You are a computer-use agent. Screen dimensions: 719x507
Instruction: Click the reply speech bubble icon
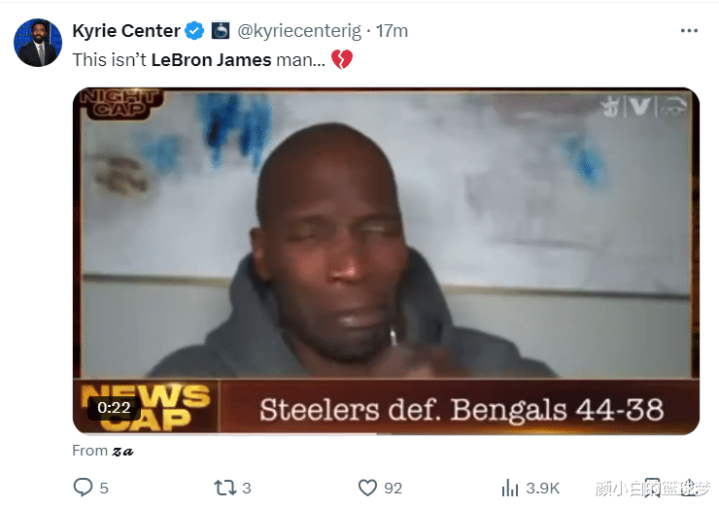(83, 487)
